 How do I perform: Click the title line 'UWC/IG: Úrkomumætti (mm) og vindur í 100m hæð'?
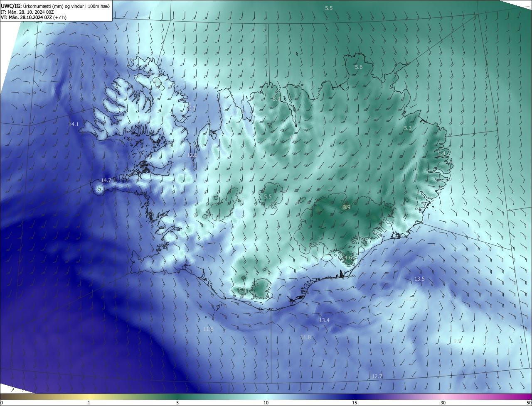pyautogui.click(x=55, y=5)
